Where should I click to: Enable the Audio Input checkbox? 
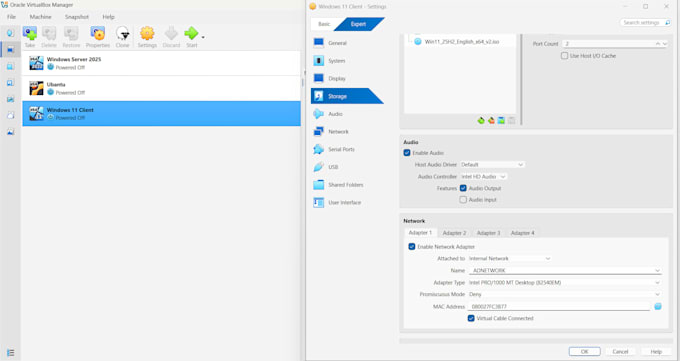coord(463,200)
